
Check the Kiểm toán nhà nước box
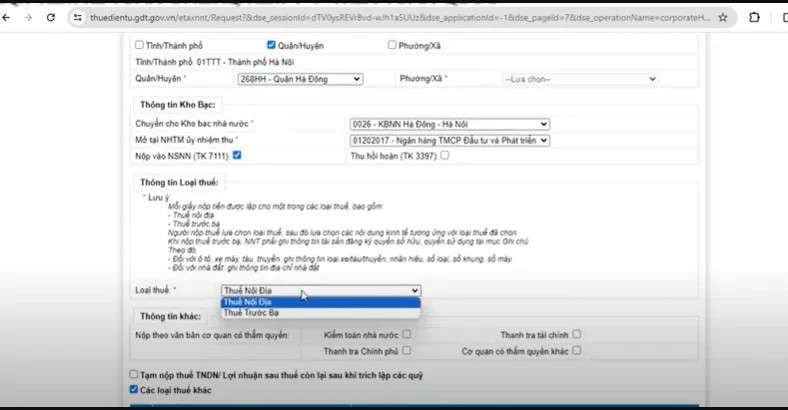click(x=406, y=335)
